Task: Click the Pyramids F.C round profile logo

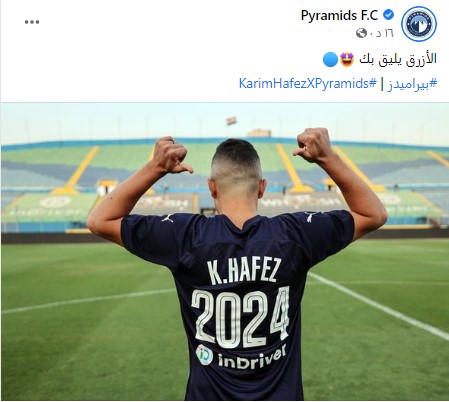Action: coord(419,24)
